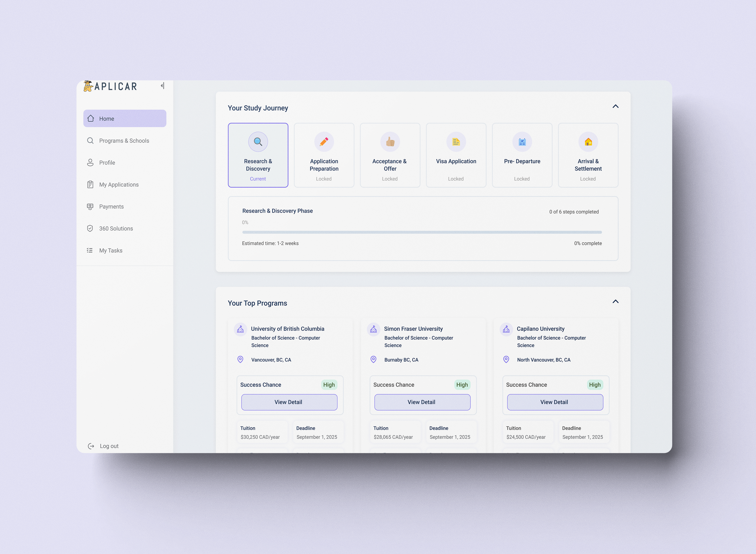Log out of the application
Viewport: 756px width, 554px height.
point(109,446)
